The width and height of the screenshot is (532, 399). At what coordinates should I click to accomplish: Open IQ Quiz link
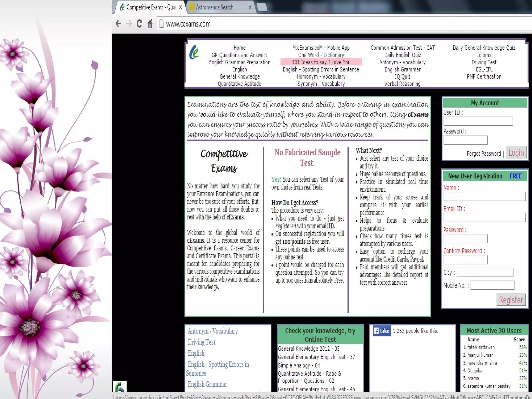(x=403, y=77)
